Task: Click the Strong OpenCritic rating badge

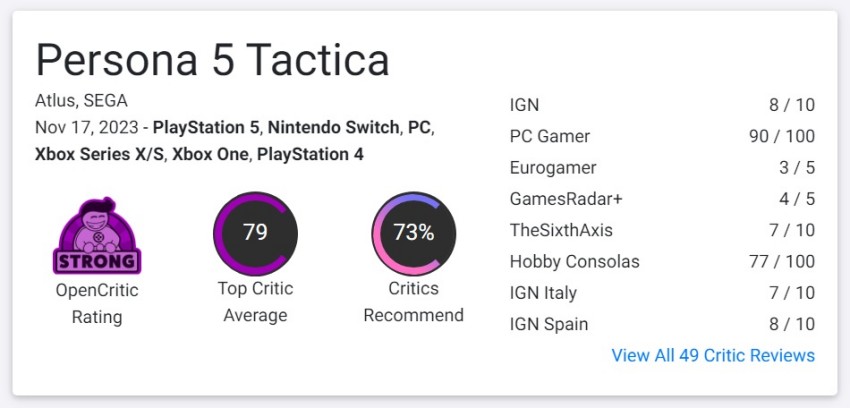Action: pyautogui.click(x=96, y=235)
